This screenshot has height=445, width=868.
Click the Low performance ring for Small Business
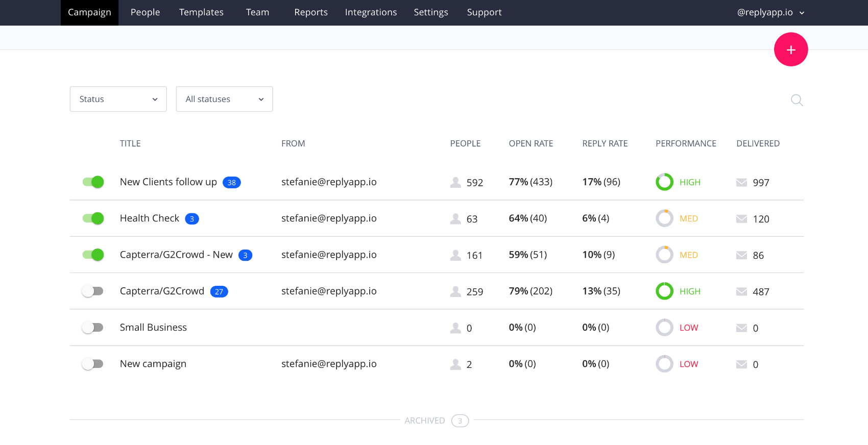point(664,328)
